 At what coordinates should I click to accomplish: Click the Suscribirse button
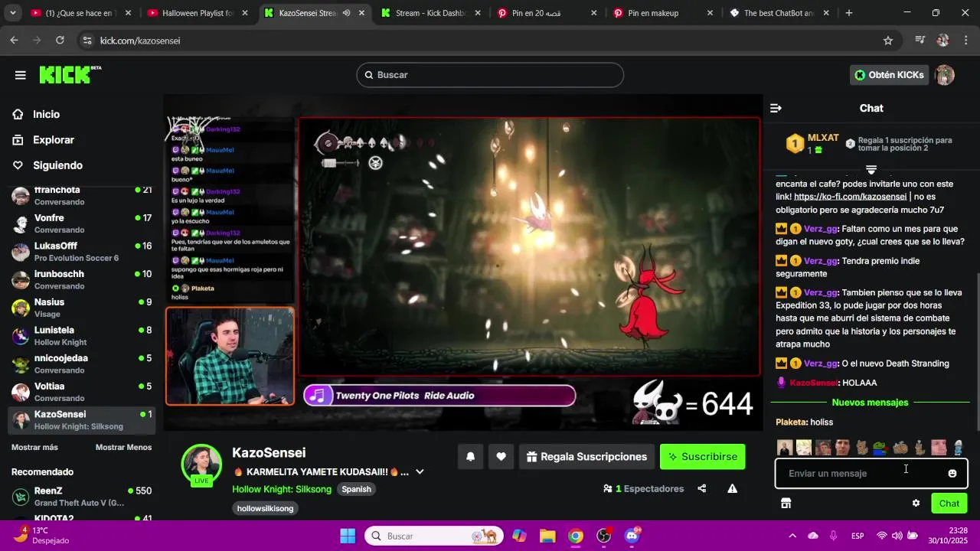702,457
